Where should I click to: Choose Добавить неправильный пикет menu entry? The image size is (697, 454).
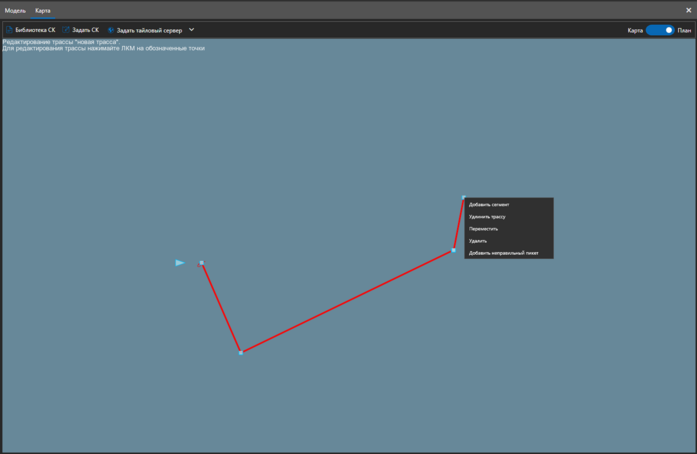point(503,253)
